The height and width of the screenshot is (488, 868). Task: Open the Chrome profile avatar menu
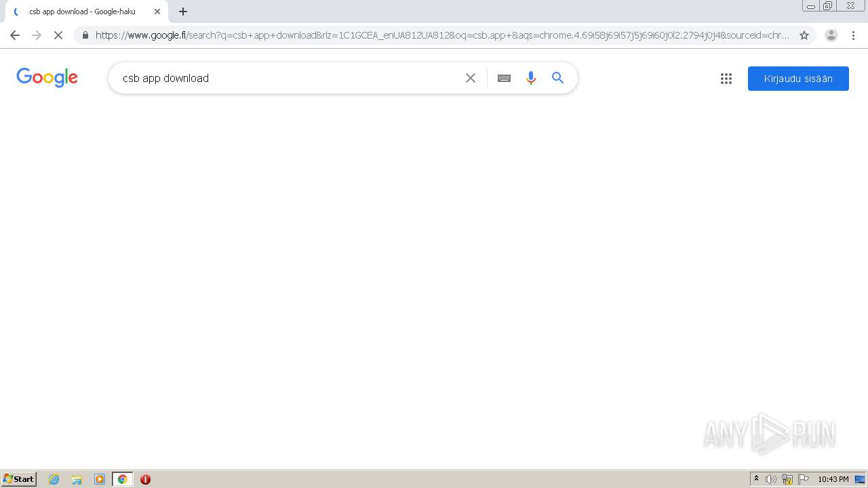[831, 35]
